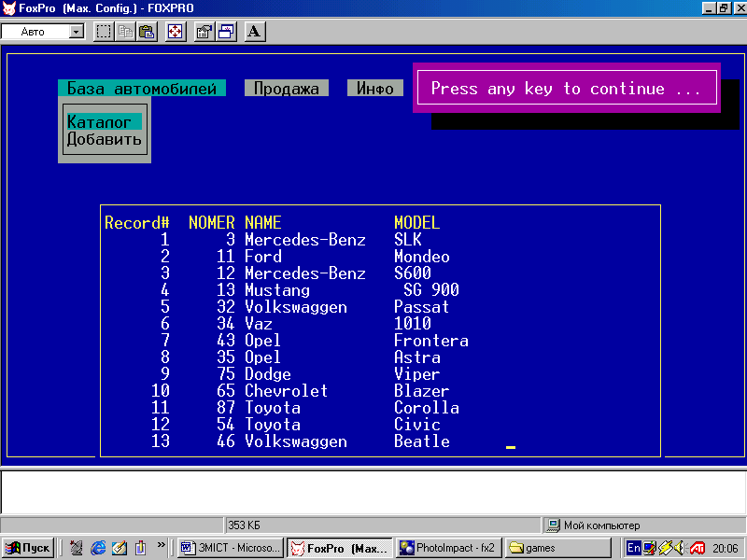Click the Paste toolbar icon
The image size is (747, 560).
pyautogui.click(x=148, y=32)
